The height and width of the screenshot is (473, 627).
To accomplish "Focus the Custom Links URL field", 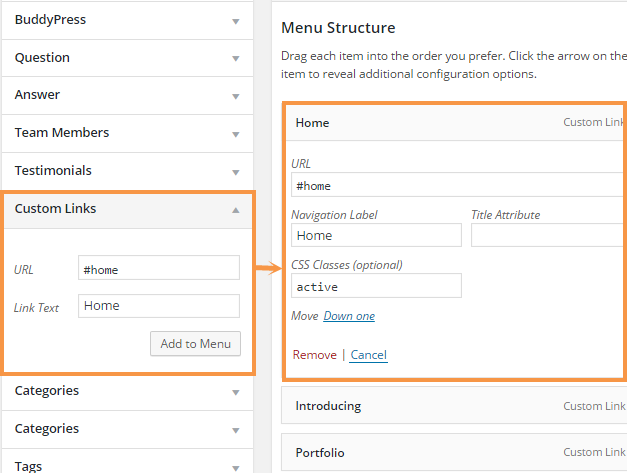I will pyautogui.click(x=159, y=267).
